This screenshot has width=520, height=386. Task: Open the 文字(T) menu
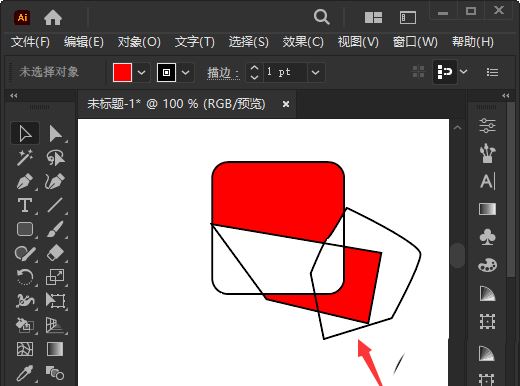(x=195, y=42)
